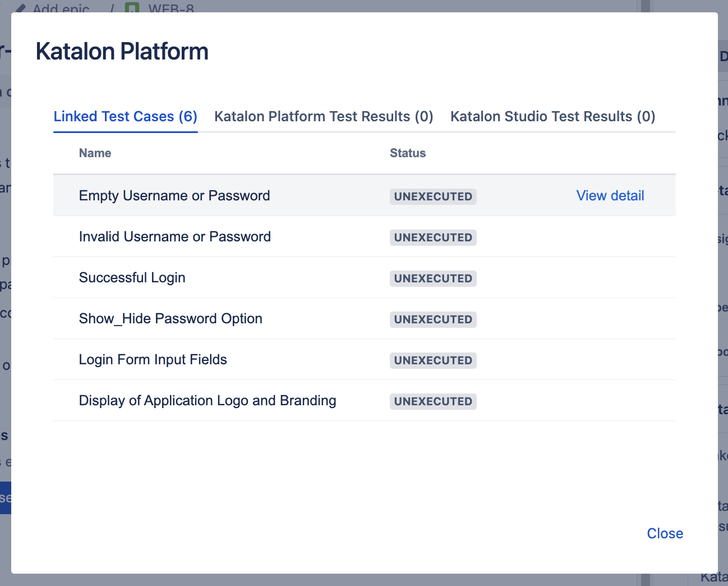Image resolution: width=728 pixels, height=586 pixels.
Task: Click the Name column header
Action: click(x=95, y=153)
